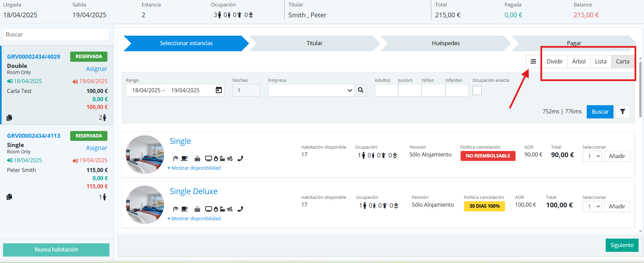
Task: Click the Buscar search field in sidebar
Action: [56, 34]
